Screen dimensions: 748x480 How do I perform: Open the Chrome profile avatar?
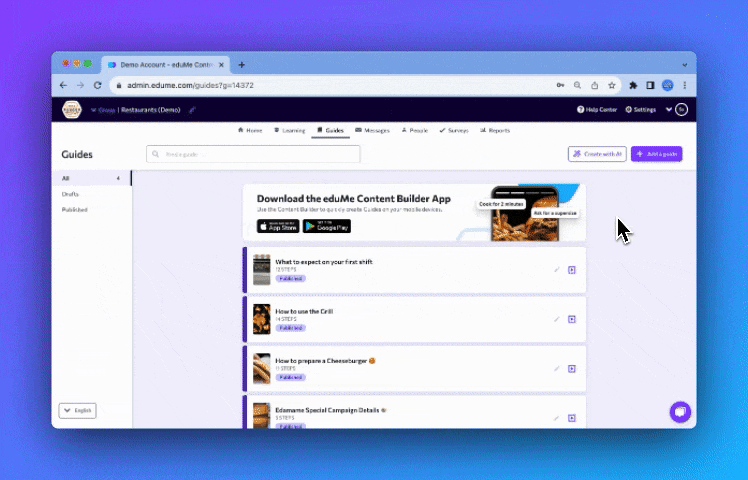click(667, 85)
